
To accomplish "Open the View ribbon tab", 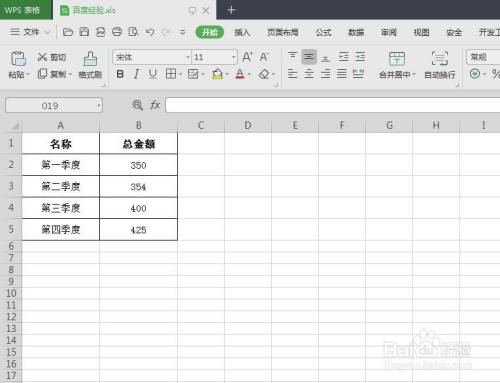I will (x=421, y=32).
